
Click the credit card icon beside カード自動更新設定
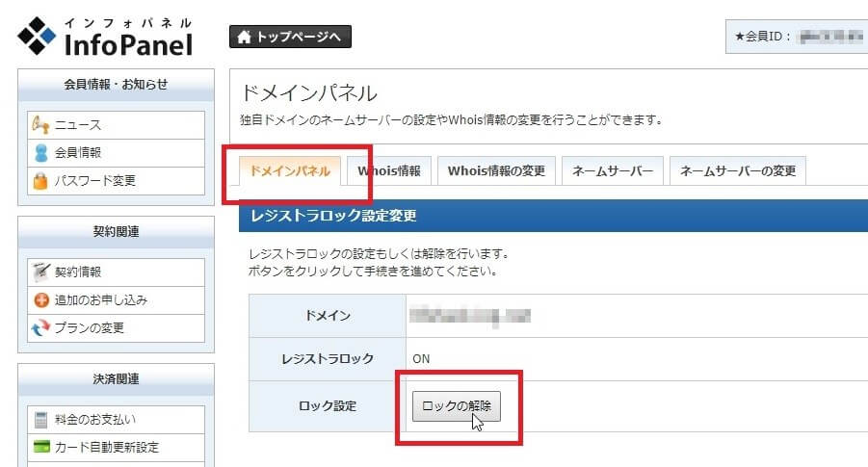pyautogui.click(x=40, y=447)
